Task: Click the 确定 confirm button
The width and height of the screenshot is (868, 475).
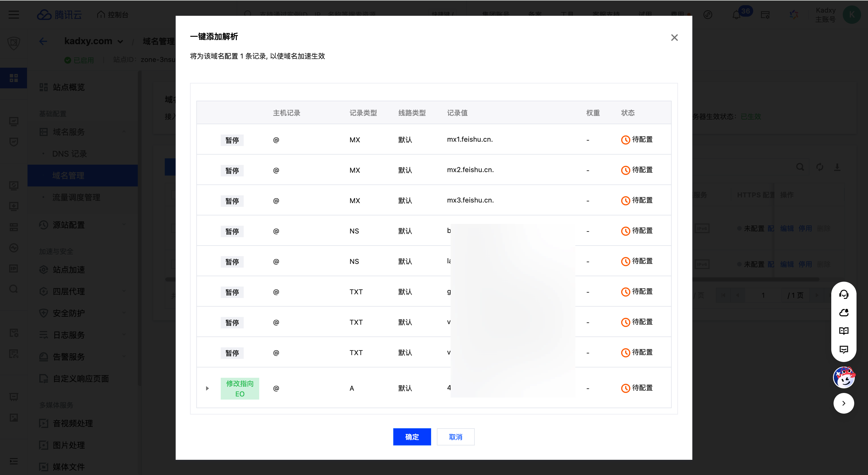Action: pos(412,437)
